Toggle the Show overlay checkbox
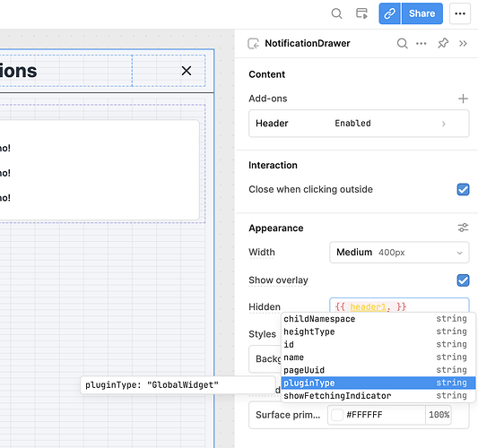Image resolution: width=478 pixels, height=448 pixels. pos(463,280)
